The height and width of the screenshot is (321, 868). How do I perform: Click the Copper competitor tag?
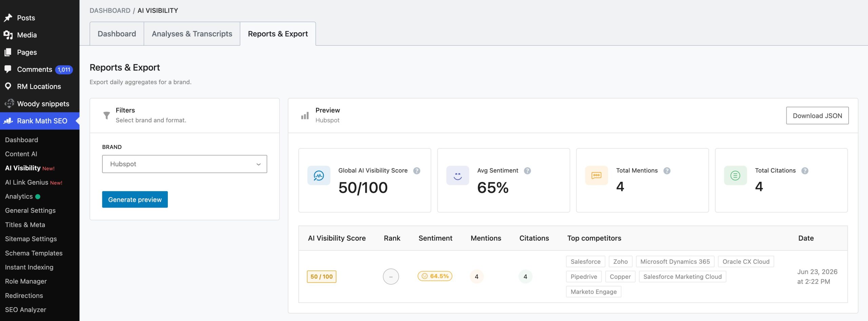point(620,277)
